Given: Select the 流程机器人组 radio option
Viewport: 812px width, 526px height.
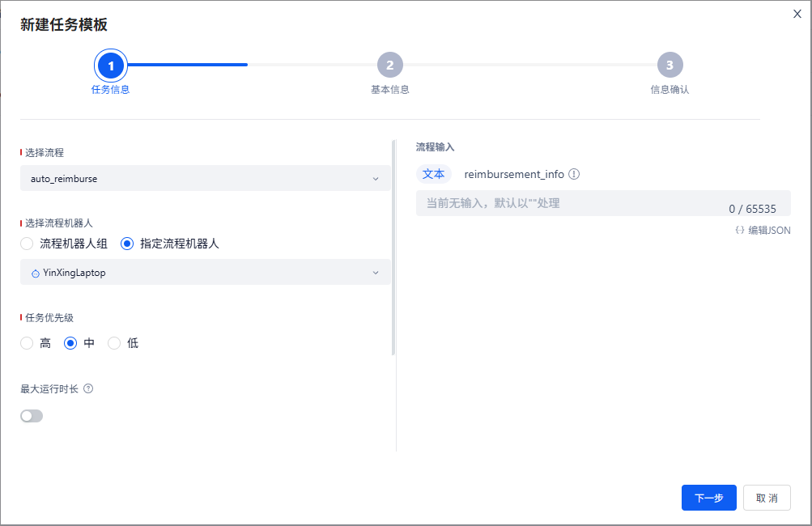Looking at the screenshot, I should tap(28, 244).
